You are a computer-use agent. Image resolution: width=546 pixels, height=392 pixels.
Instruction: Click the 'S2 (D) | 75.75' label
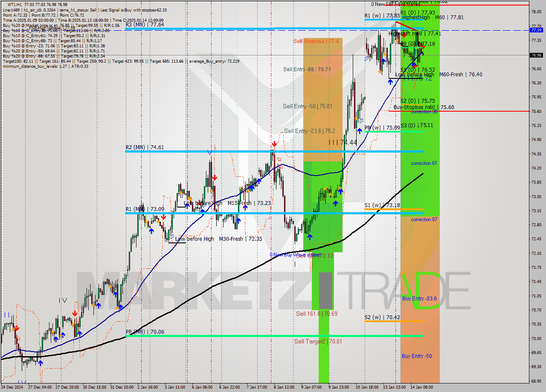(x=418, y=101)
